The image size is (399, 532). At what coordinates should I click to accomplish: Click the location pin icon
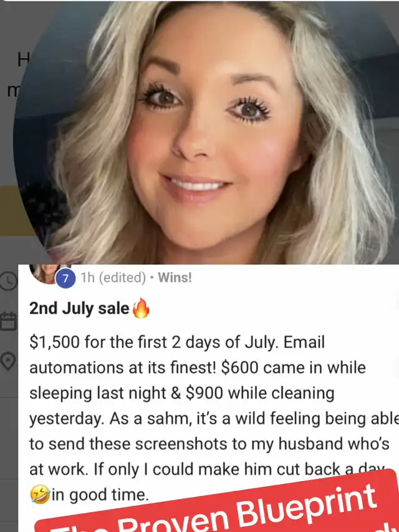point(7,362)
